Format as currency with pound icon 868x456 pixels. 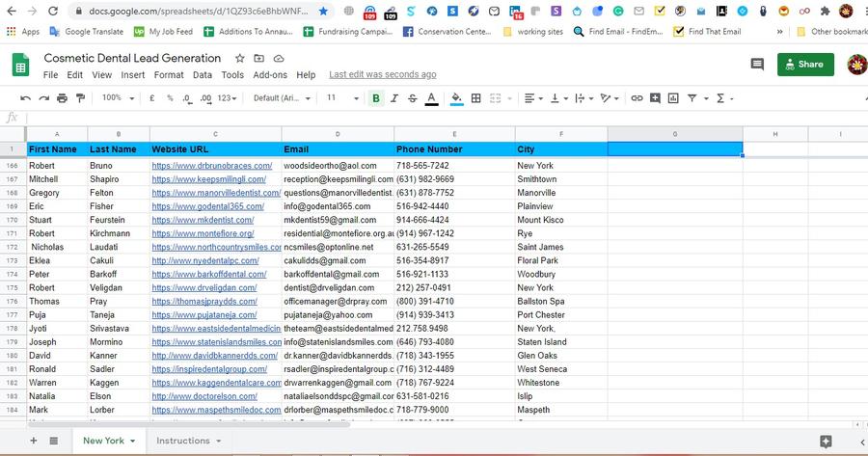point(151,98)
